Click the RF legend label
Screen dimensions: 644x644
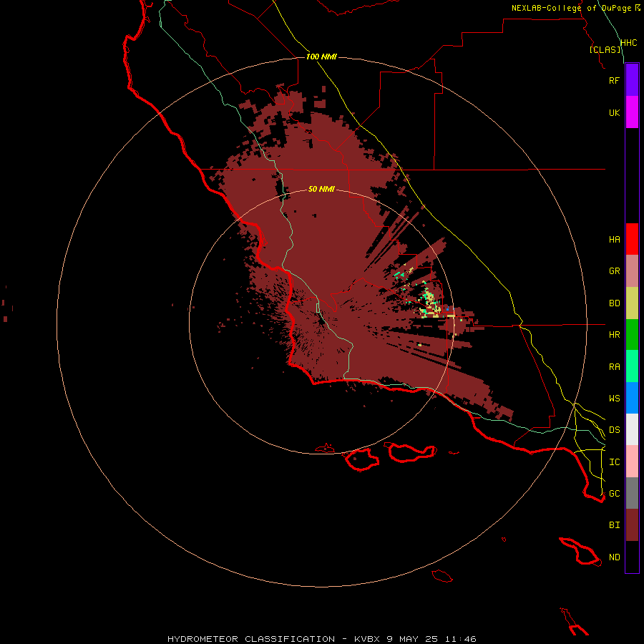coord(614,81)
